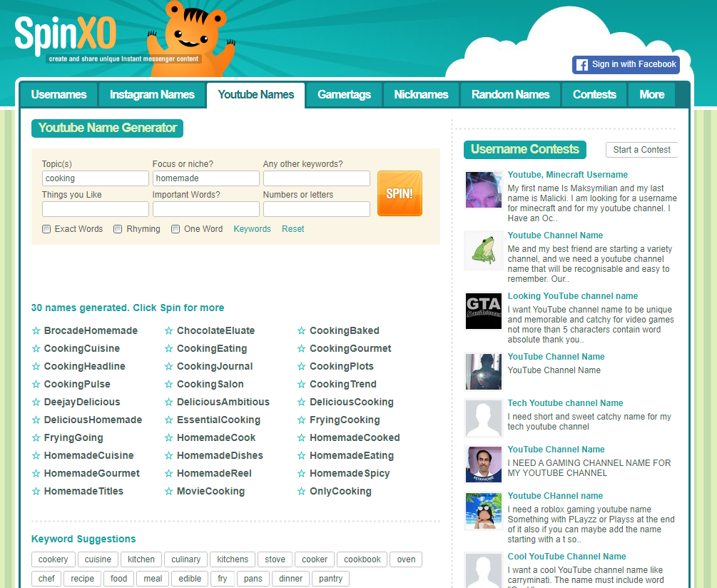Reset the name generator form
Screen dimensions: 717x588
293,229
